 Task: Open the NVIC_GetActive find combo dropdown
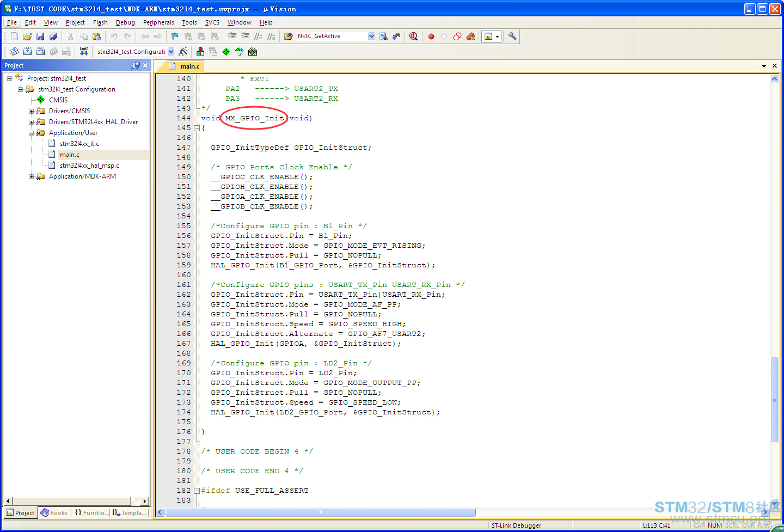point(371,36)
